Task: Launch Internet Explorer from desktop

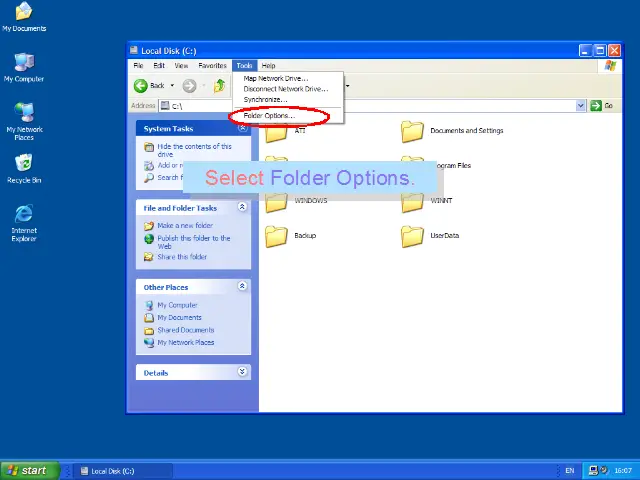Action: tap(24, 223)
